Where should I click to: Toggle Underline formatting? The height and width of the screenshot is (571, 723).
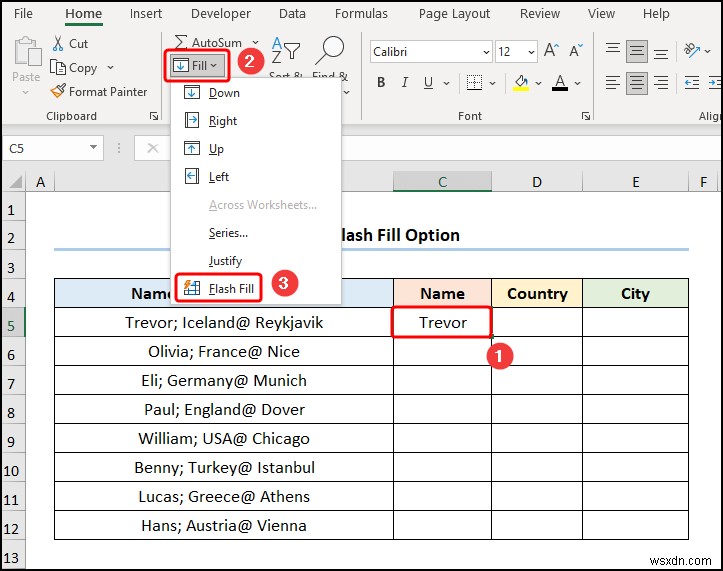tap(428, 83)
